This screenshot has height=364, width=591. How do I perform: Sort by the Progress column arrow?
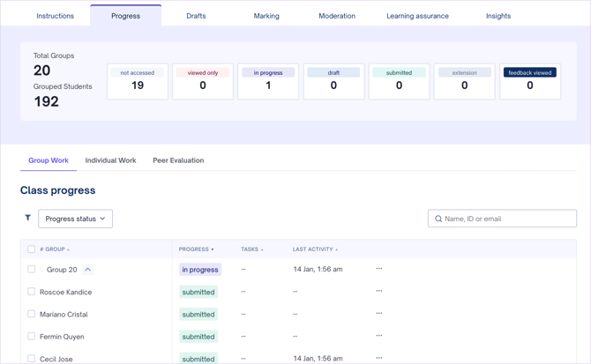pos(213,249)
